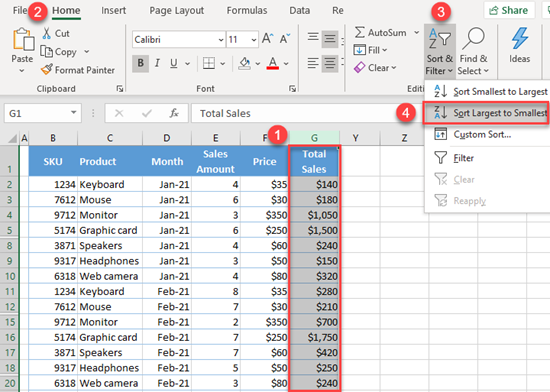Select Filter from the dropdown menu
550x392 pixels.
point(487,158)
